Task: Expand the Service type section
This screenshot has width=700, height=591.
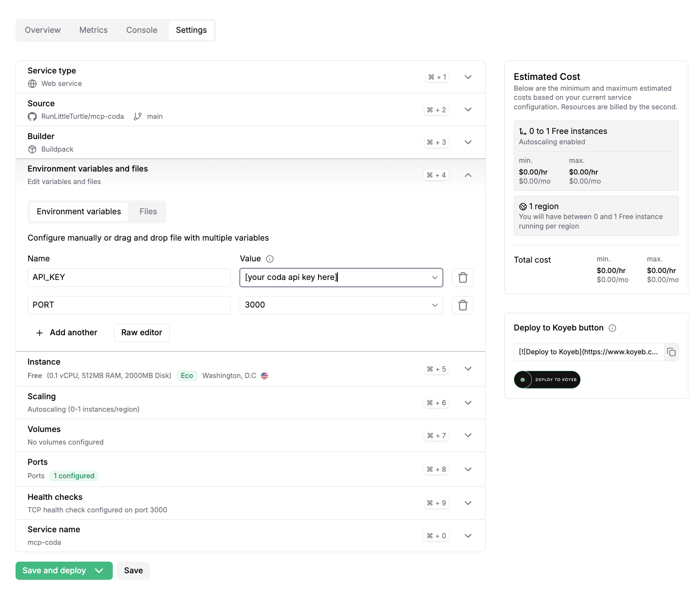Action: point(468,77)
